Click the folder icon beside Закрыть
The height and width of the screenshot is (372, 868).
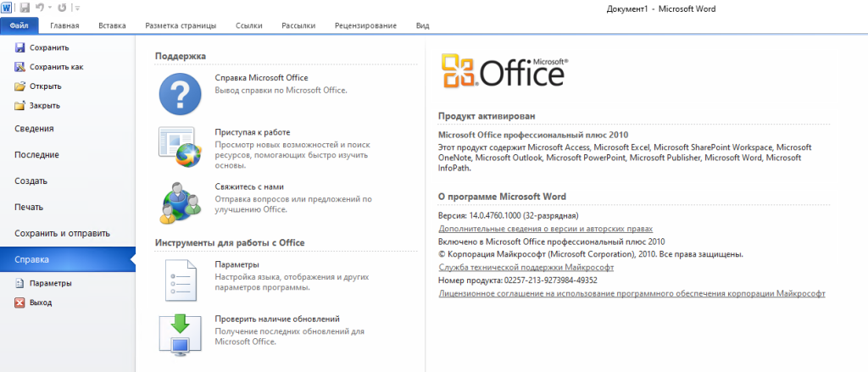click(x=20, y=105)
